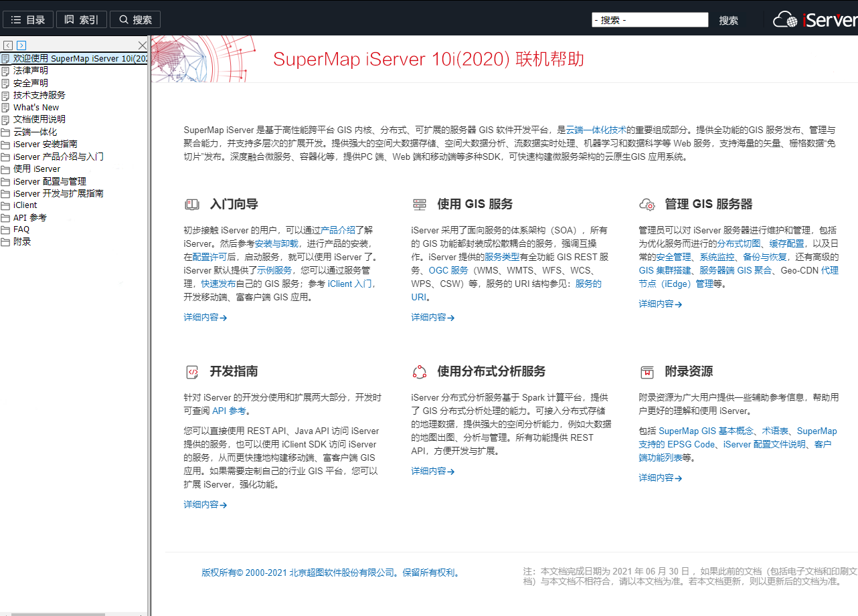Open the 缓存配置 link
858x616 pixels.
787,243
